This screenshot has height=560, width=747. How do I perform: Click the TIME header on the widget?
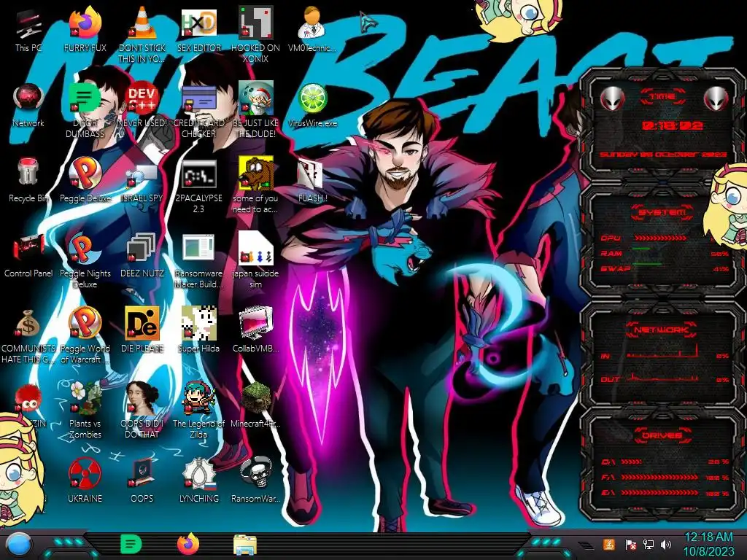pyautogui.click(x=662, y=96)
